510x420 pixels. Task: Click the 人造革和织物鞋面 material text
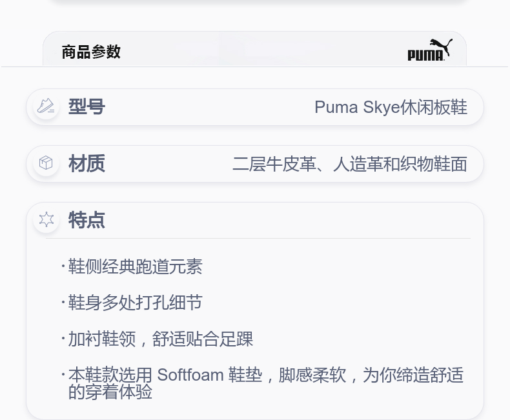pyautogui.click(x=400, y=164)
